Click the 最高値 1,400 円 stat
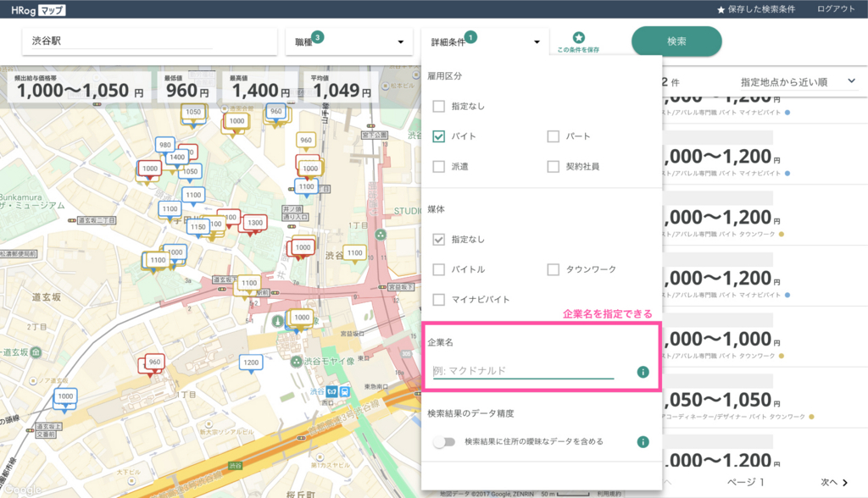868x498 pixels. pos(260,87)
